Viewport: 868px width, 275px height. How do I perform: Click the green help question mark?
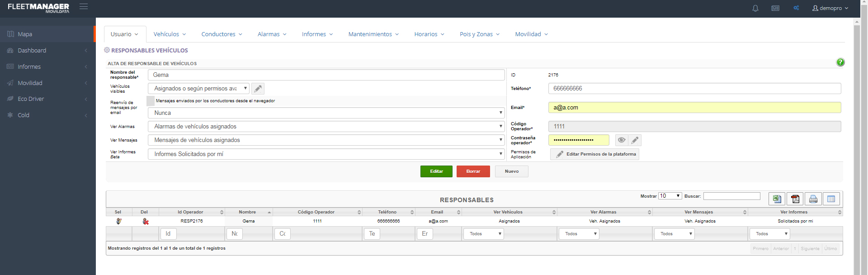(x=840, y=62)
